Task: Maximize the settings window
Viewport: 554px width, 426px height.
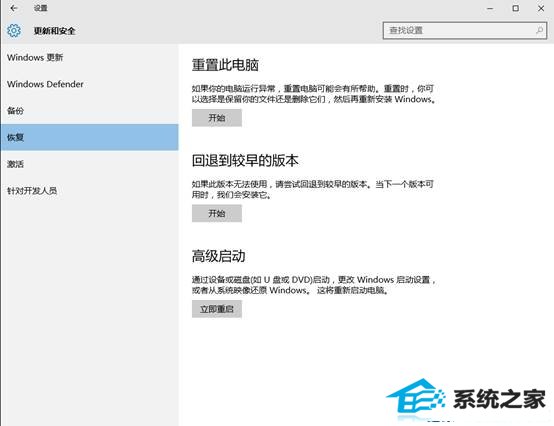Action: click(515, 8)
